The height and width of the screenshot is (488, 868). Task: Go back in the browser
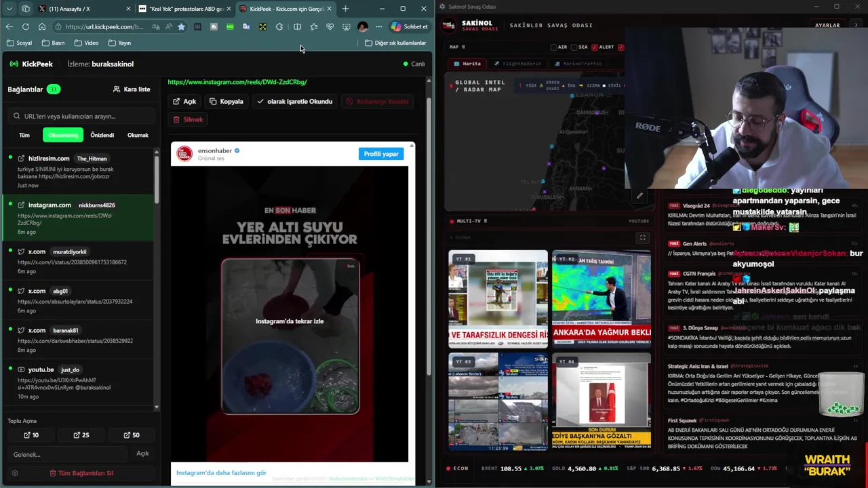(9, 26)
